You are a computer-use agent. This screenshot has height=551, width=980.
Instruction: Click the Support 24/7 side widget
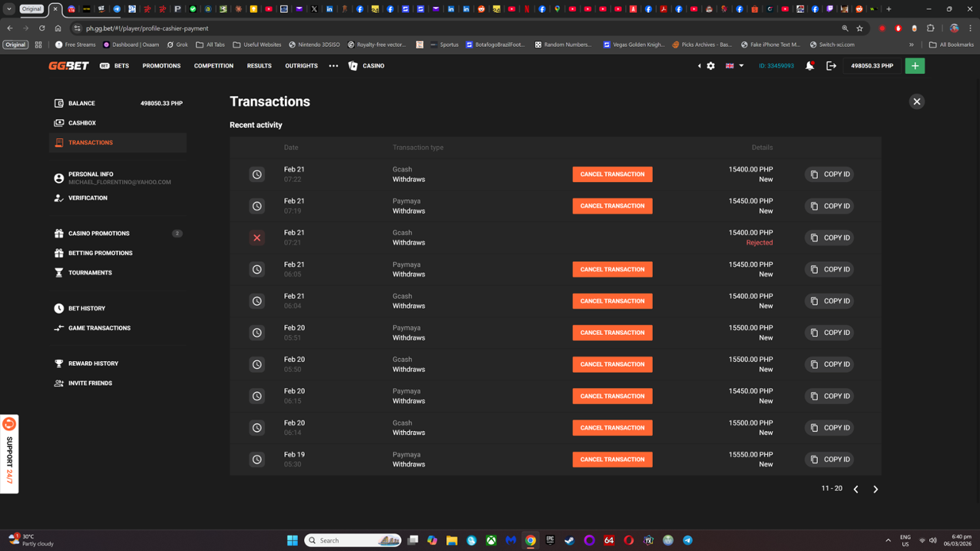coord(9,454)
